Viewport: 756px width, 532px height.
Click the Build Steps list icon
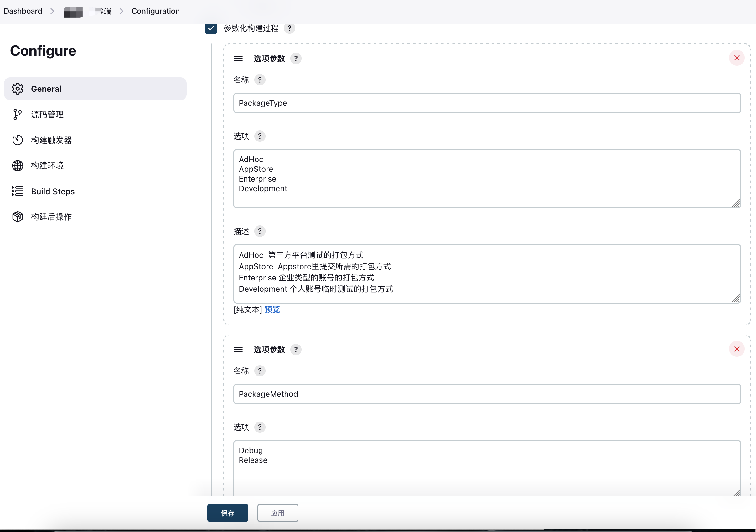pos(18,191)
